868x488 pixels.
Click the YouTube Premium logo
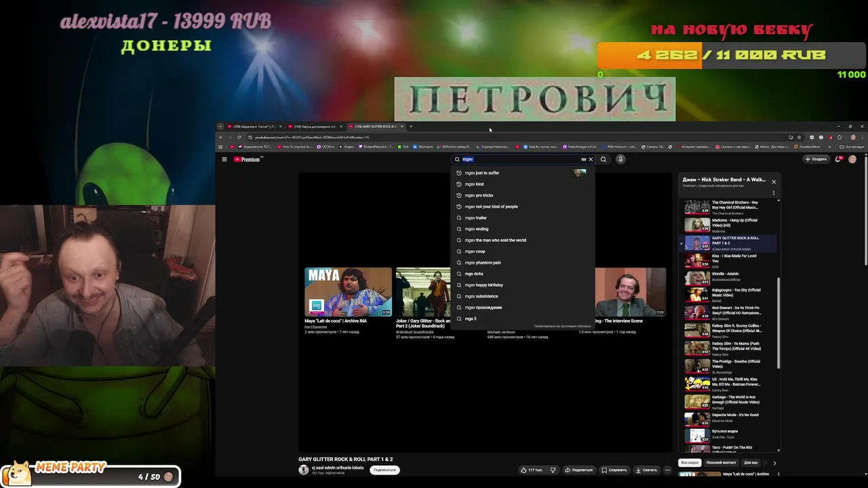click(248, 159)
